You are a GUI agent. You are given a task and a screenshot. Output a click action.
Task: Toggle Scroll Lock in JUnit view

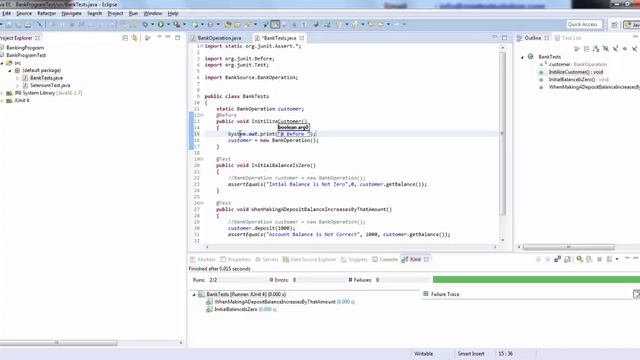click(x=567, y=259)
